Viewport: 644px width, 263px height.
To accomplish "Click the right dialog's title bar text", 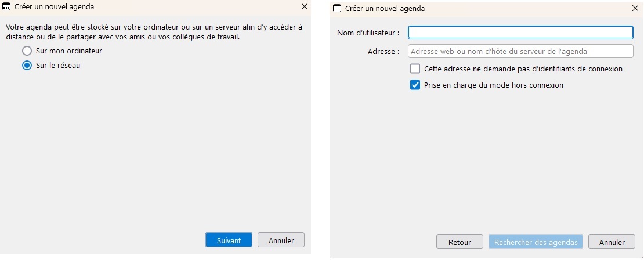I will tap(385, 9).
